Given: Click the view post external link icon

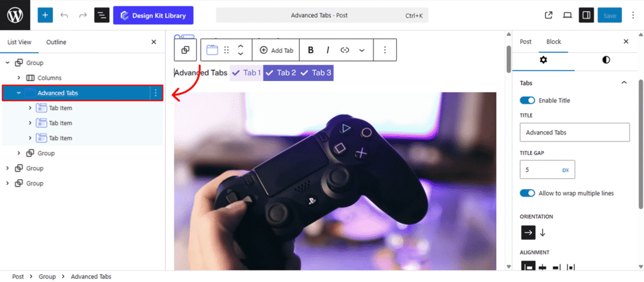Looking at the screenshot, I should click(x=548, y=15).
